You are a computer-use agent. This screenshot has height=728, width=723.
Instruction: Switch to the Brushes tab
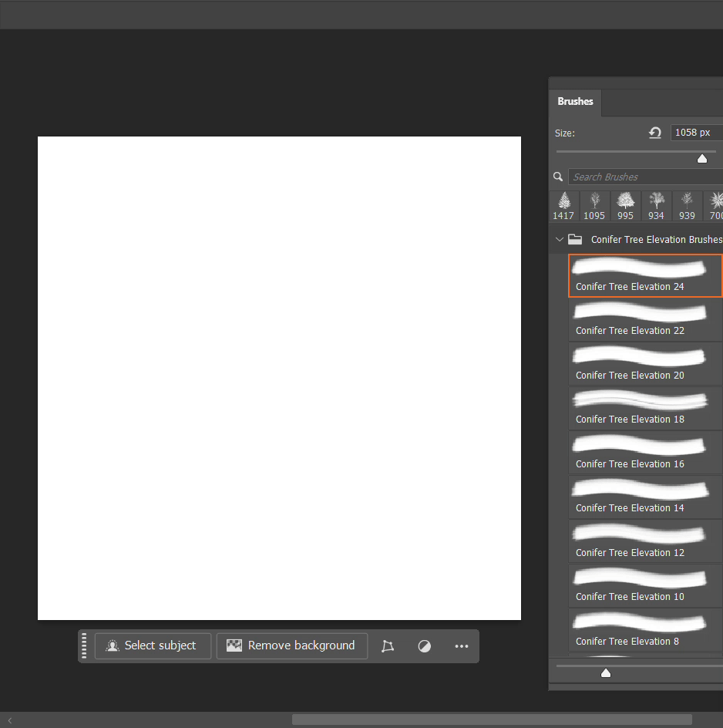point(575,102)
